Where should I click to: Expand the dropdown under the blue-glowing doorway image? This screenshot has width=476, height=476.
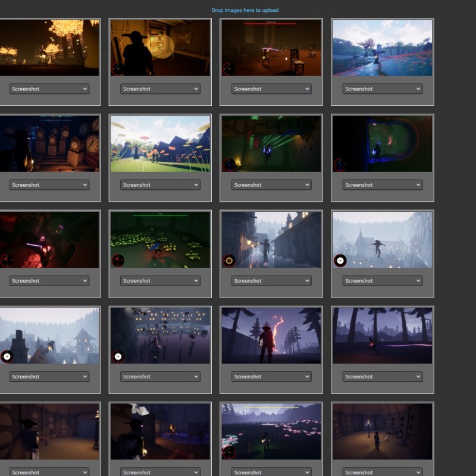pyautogui.click(x=382, y=185)
